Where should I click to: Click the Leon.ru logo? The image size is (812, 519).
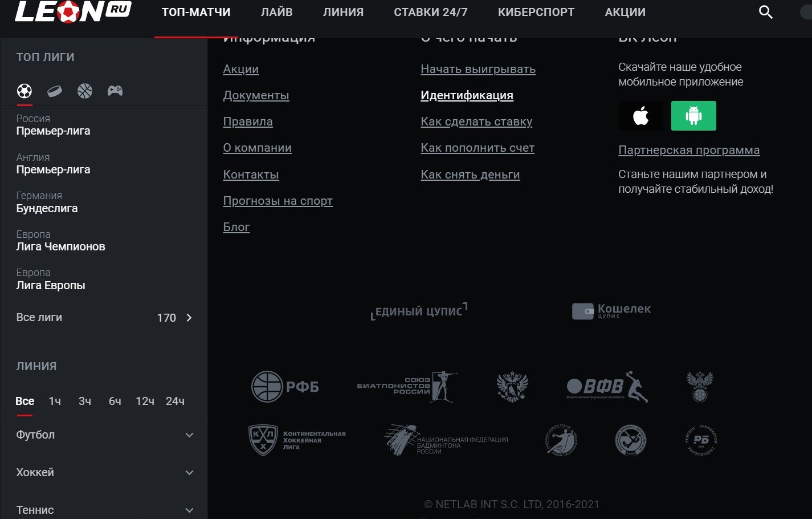click(x=73, y=11)
